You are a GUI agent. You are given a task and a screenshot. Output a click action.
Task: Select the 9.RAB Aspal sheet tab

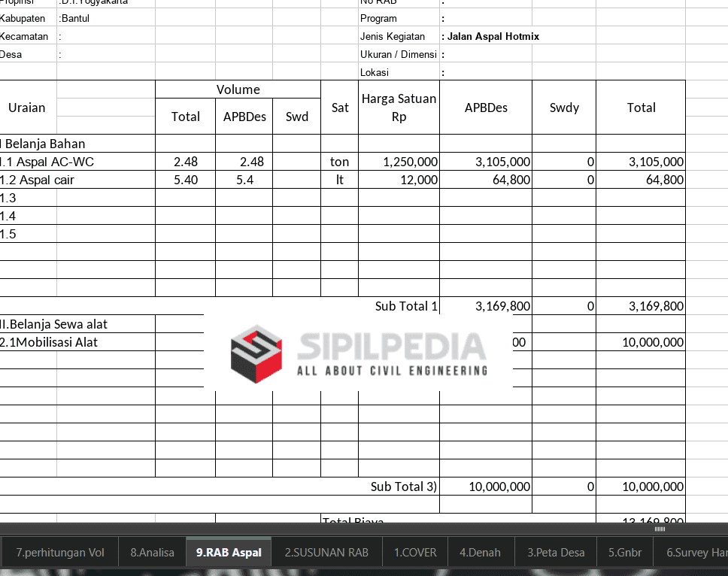229,552
